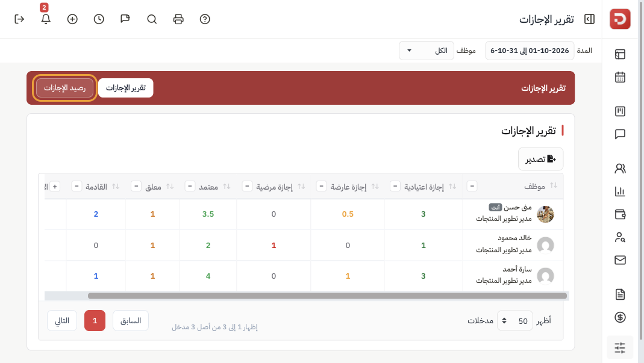Viewport: 644px width, 363px height.
Task: Open search magnifier icon
Action: coord(152,19)
